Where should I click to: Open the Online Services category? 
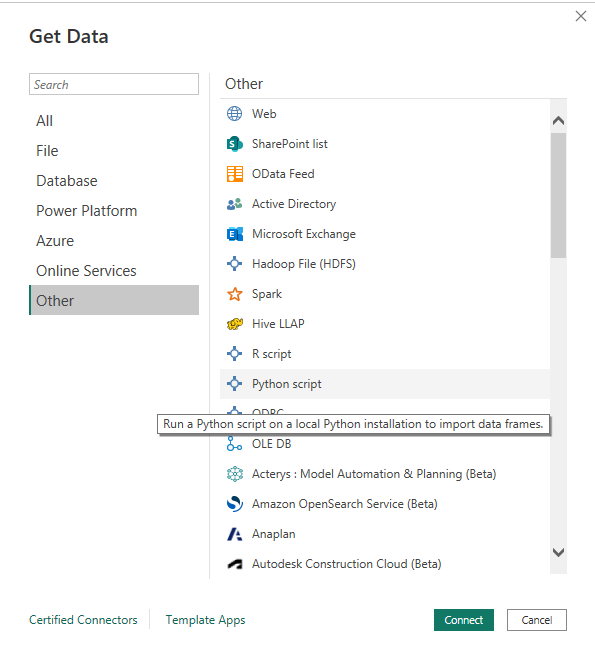point(86,271)
